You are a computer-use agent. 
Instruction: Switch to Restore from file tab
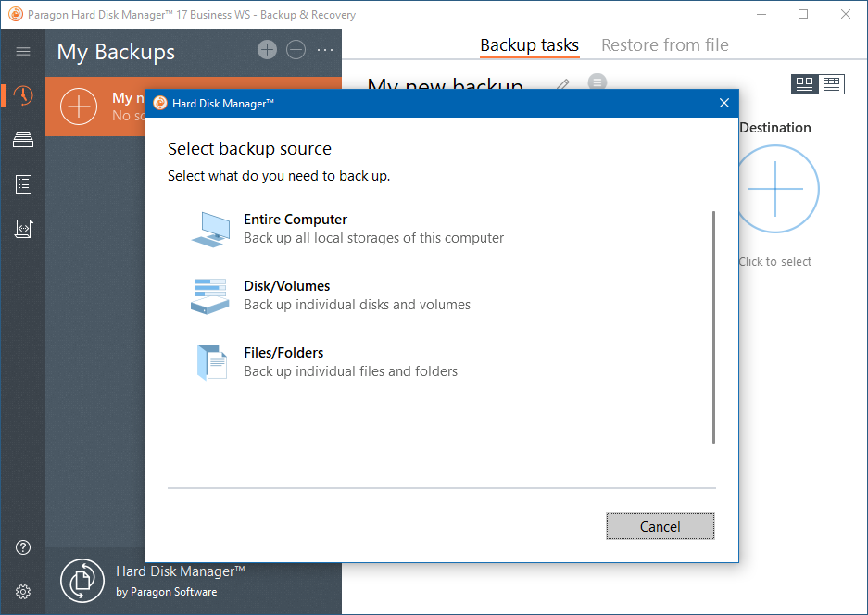pos(665,44)
